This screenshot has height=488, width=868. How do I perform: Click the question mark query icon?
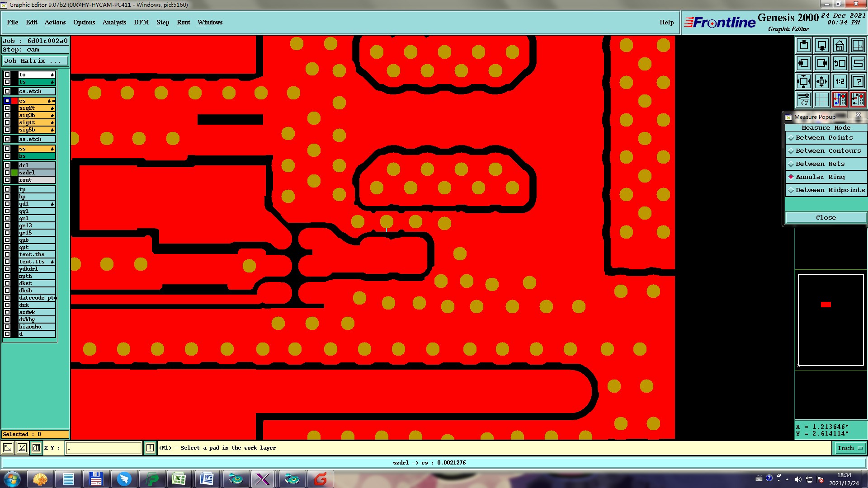coord(858,81)
